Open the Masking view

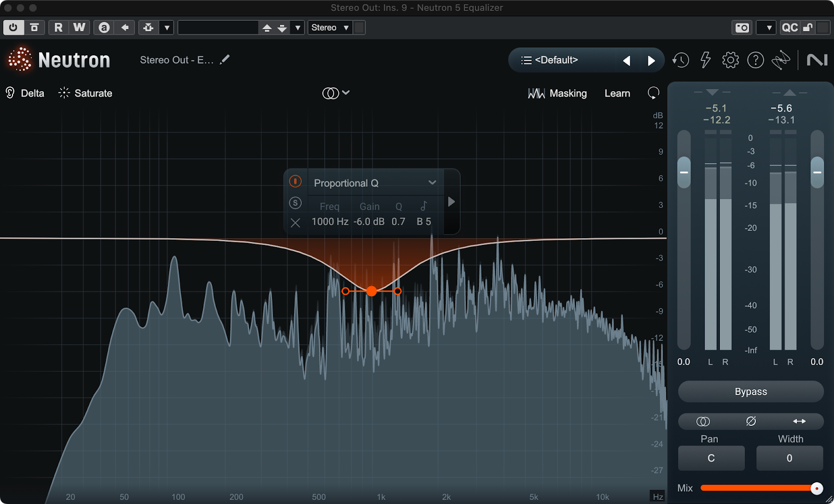(x=557, y=93)
